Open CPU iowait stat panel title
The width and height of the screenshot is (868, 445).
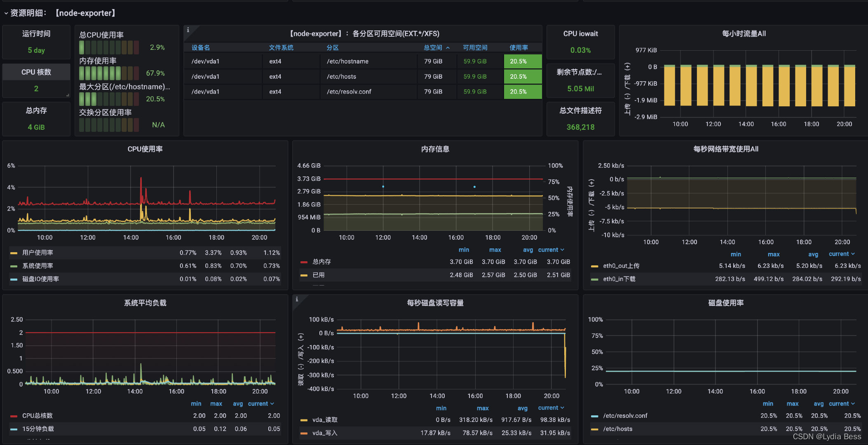point(581,34)
